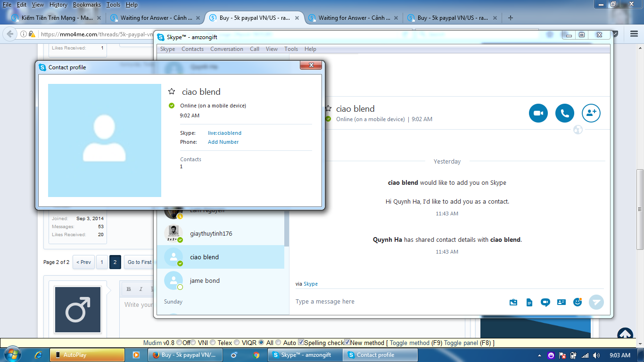Open the Firefox Bookmarks menu

87,5
